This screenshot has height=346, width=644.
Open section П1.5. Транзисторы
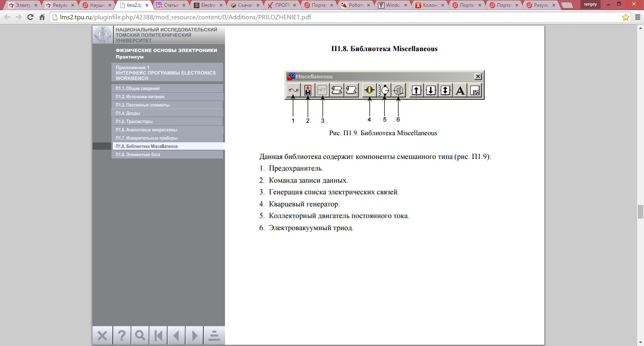(167, 122)
